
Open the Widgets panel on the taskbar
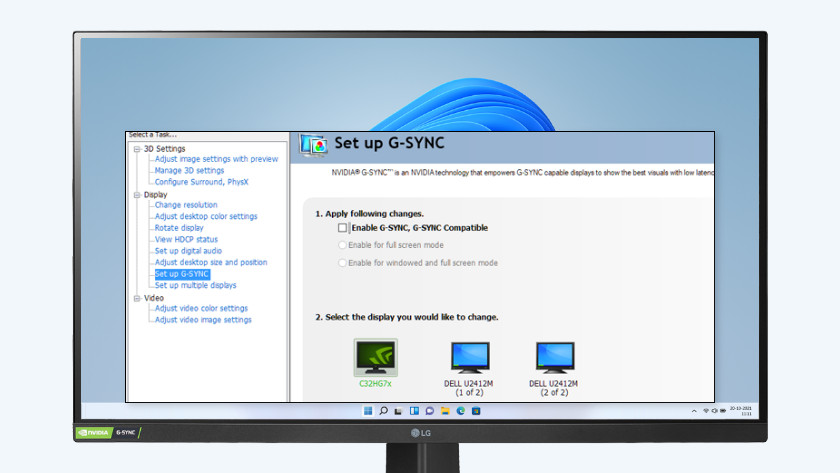pyautogui.click(x=413, y=411)
